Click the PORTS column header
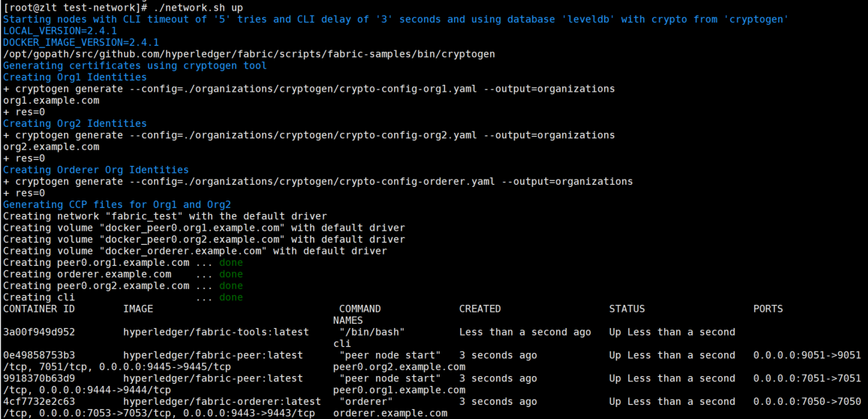Image resolution: width=868 pixels, height=419 pixels. (x=768, y=309)
